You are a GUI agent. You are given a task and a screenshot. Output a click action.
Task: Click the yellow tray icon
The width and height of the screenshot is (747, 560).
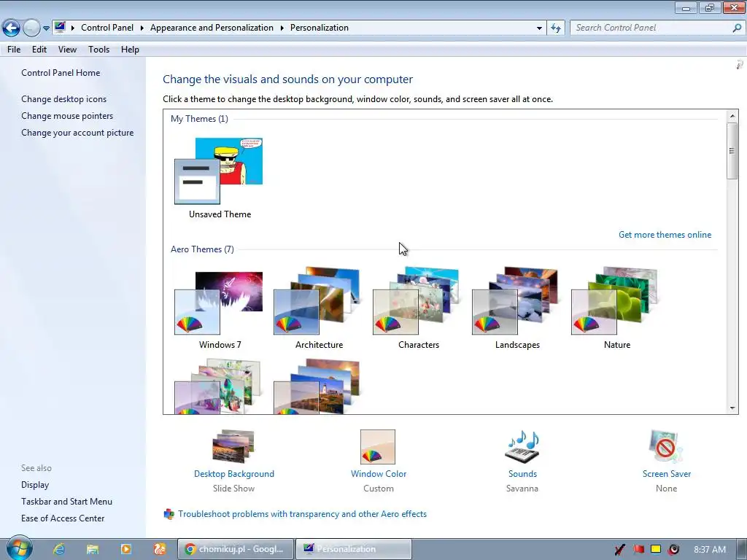(x=656, y=549)
